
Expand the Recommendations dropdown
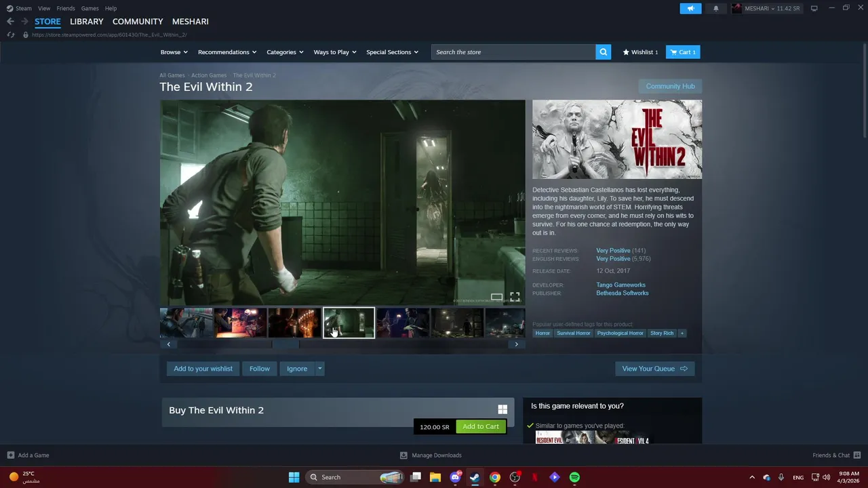[x=227, y=52]
